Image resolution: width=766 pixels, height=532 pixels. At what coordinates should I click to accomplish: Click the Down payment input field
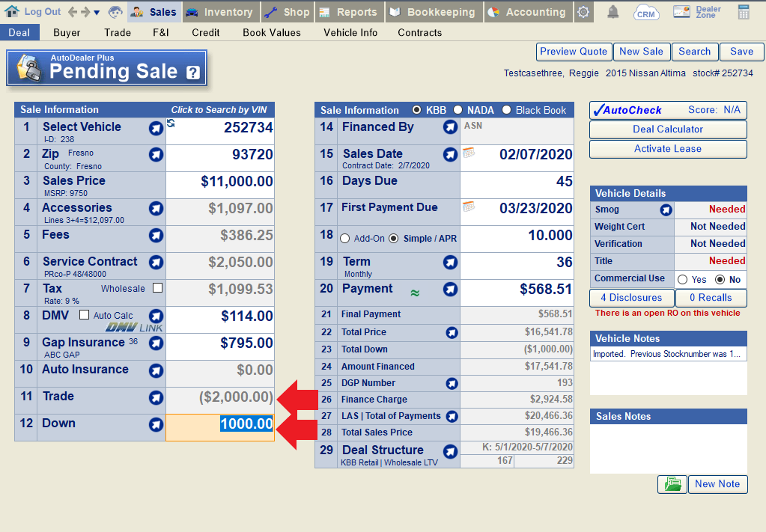tap(219, 424)
